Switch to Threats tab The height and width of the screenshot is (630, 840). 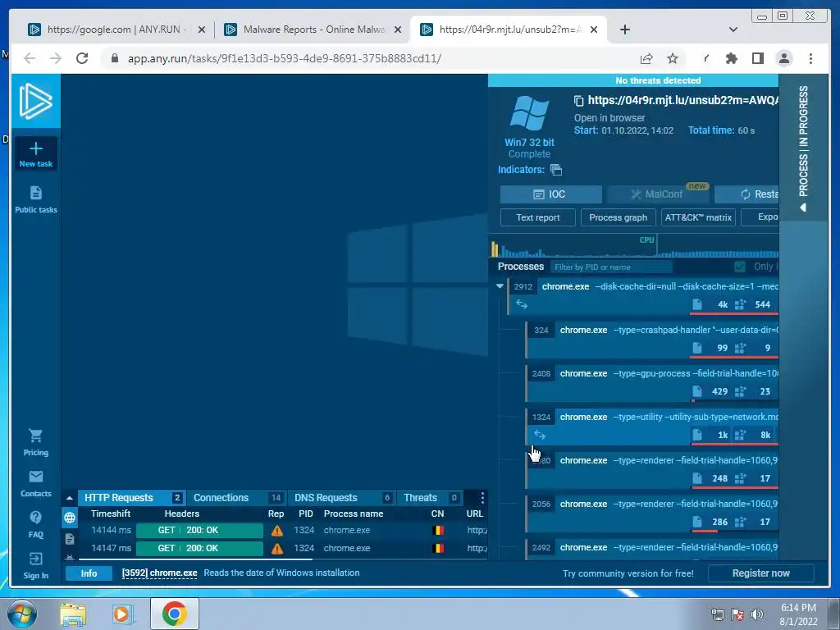coord(430,498)
